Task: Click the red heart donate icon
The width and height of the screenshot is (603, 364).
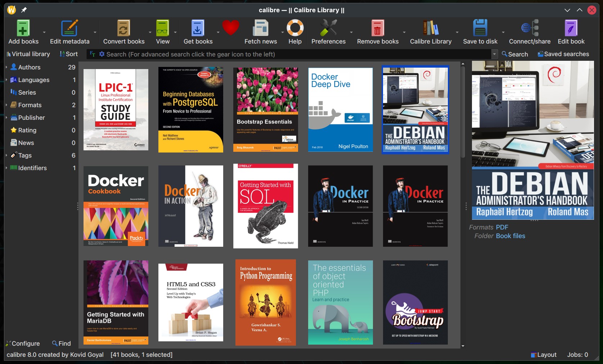Action: click(231, 28)
